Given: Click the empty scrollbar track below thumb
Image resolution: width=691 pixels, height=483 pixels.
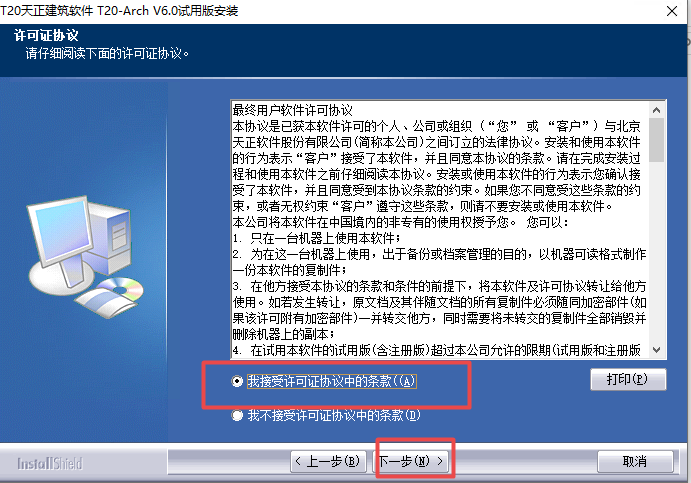Looking at the screenshot, I should 656,252.
